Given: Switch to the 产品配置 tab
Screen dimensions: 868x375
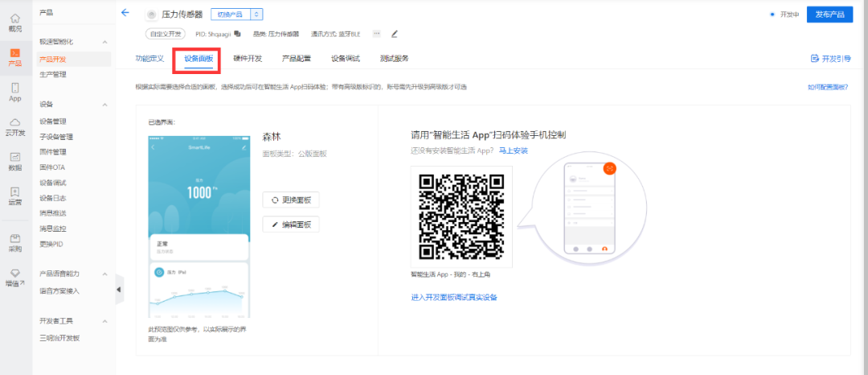Looking at the screenshot, I should (296, 59).
